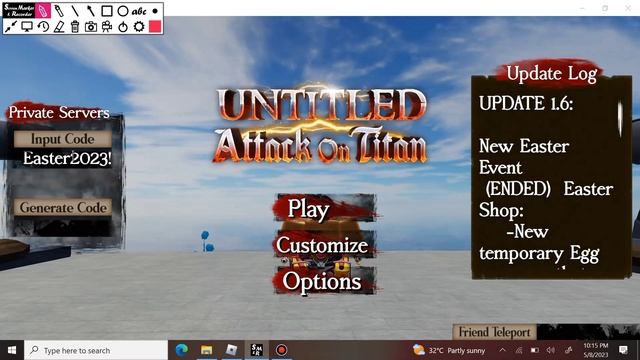Select the rectangle shape tool
The height and width of the screenshot is (360, 640).
click(107, 11)
